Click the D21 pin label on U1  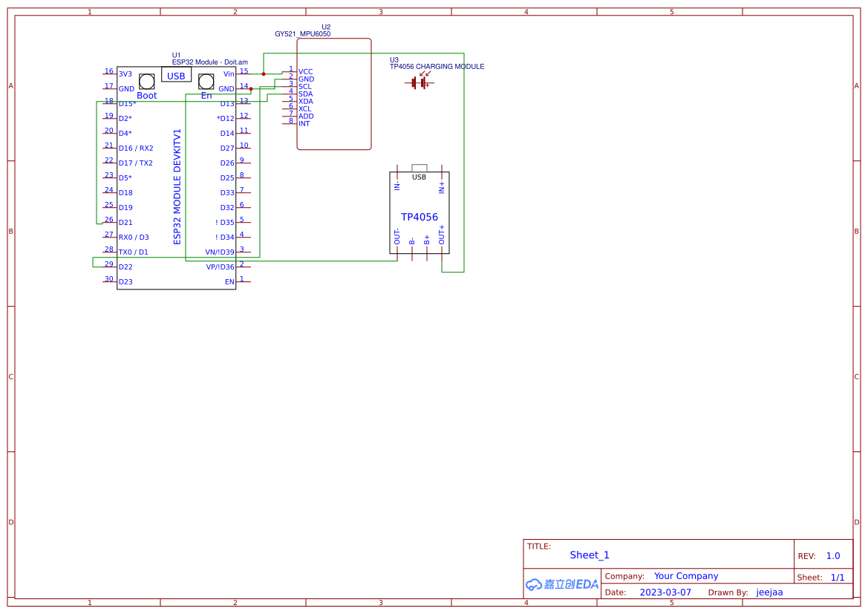(x=125, y=222)
